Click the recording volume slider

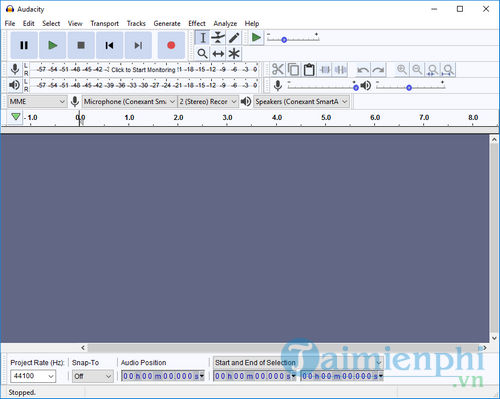coord(323,86)
